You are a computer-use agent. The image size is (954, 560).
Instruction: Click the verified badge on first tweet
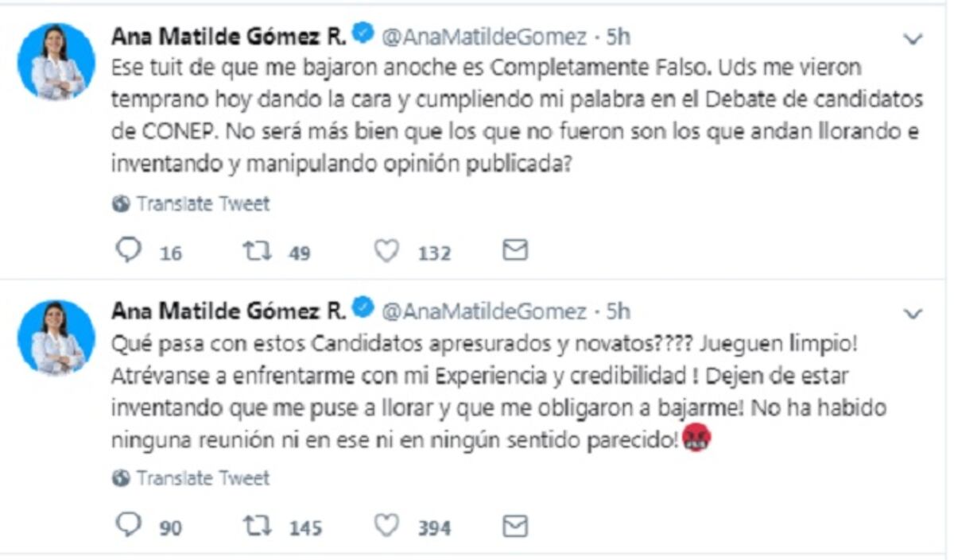pos(363,32)
